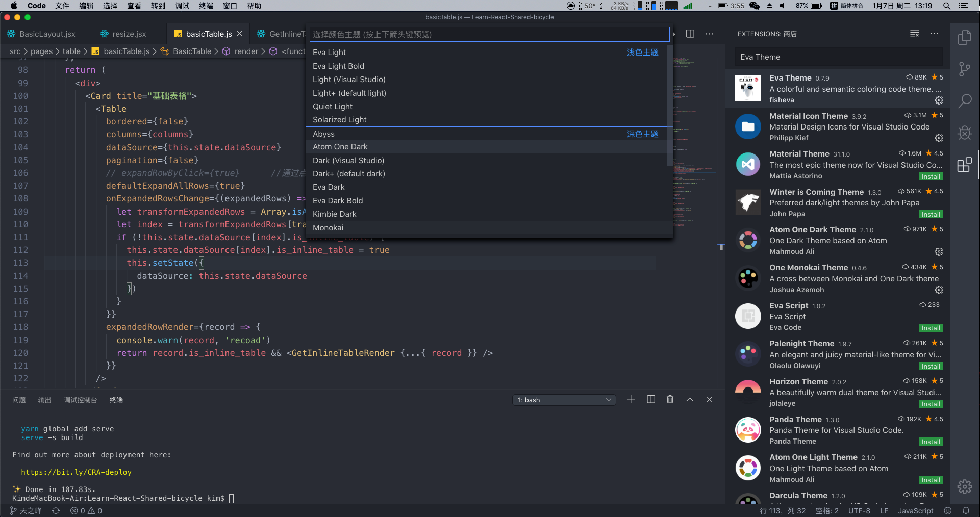Expand the "src" breadcrumb

coord(15,51)
